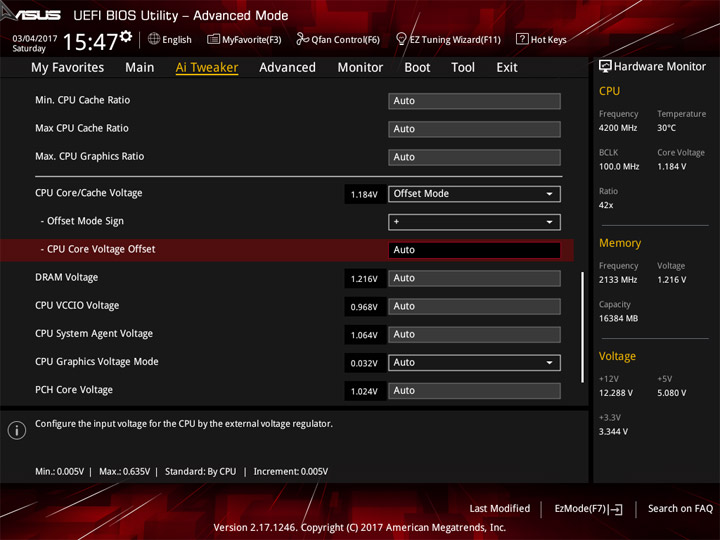This screenshot has width=720, height=540.
Task: Click the EZ Tuning Wizard lightbulb icon
Action: pos(401,39)
